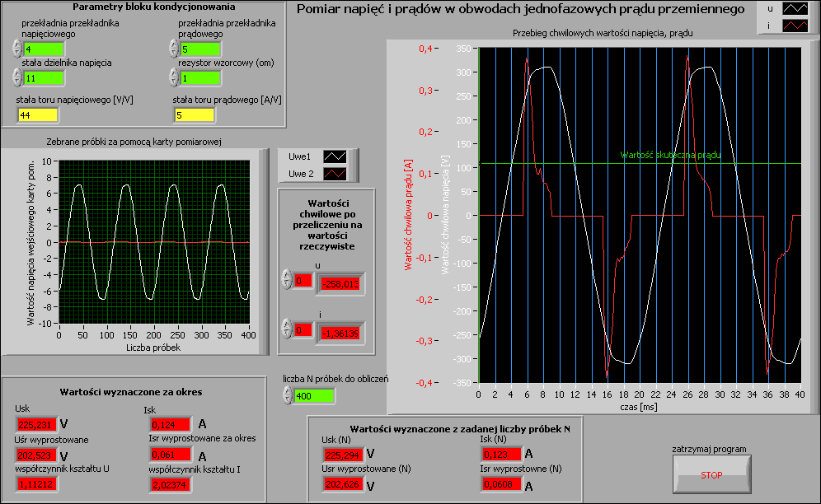The image size is (821, 504).
Task: Click stepper for przekładnia przekładnika napięciowego
Action: pyautogui.click(x=17, y=49)
